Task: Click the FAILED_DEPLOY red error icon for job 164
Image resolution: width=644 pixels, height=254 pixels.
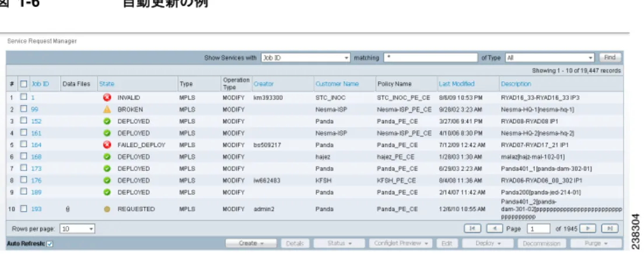Action: point(107,145)
